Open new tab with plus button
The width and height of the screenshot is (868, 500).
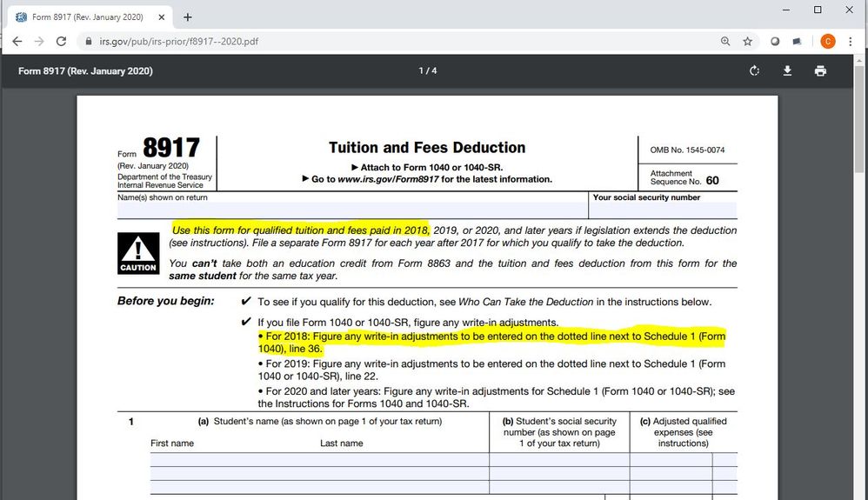[x=188, y=17]
